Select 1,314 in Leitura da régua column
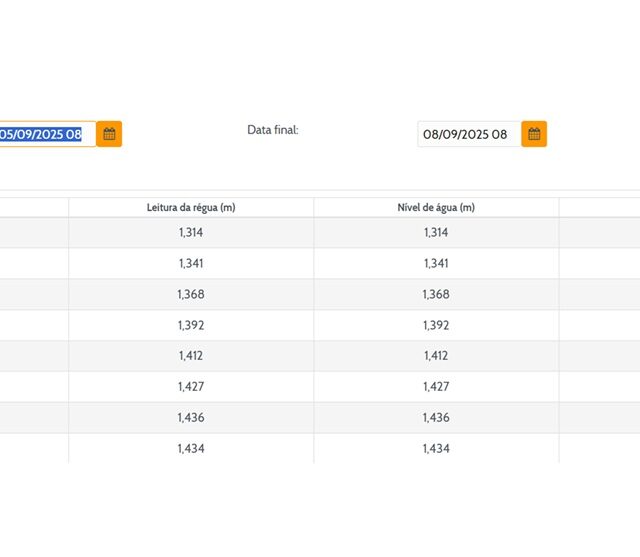640x557 pixels. [x=191, y=232]
